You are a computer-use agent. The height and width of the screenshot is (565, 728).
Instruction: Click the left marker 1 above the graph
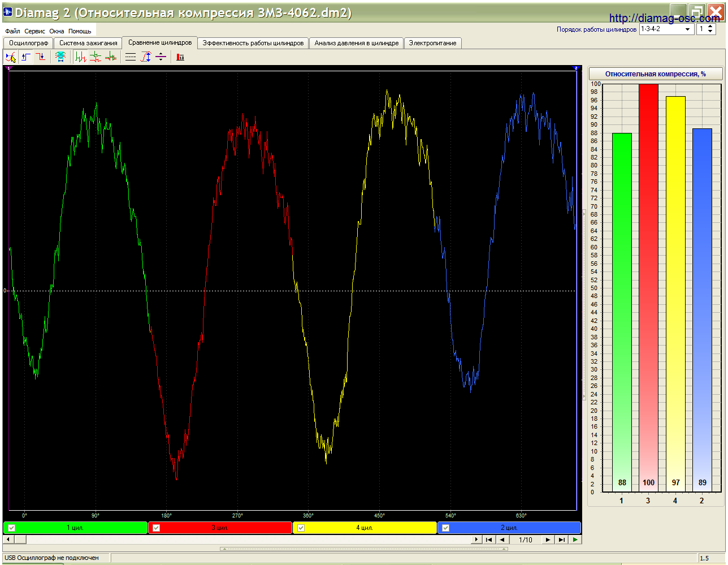8,68
